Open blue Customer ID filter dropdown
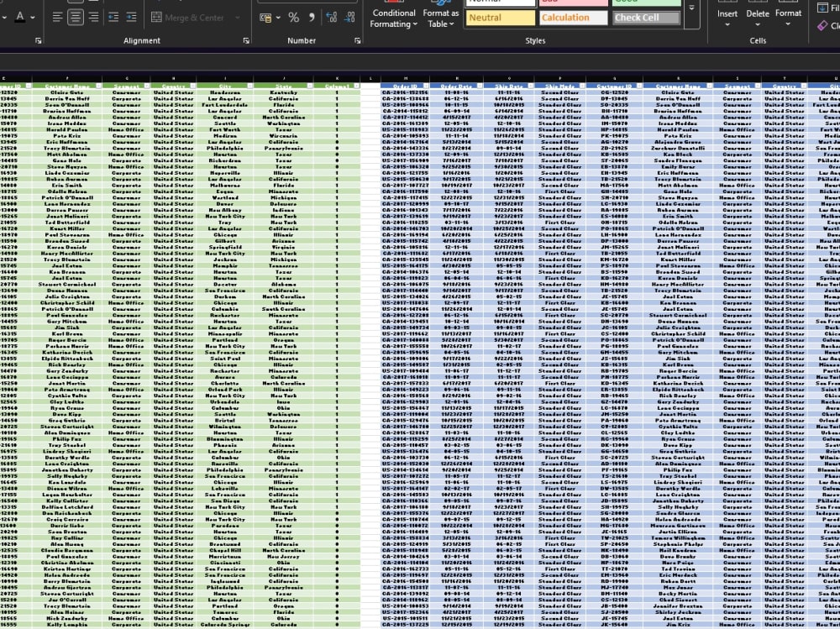 tap(639, 86)
